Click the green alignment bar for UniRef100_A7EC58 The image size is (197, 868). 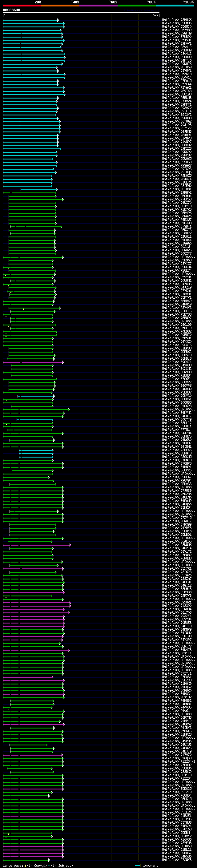click(36, 200)
